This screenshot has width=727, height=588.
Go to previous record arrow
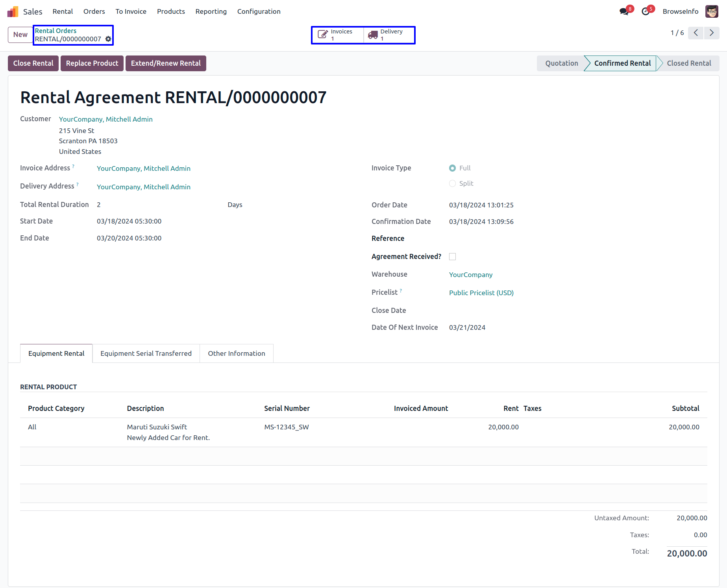(x=696, y=33)
